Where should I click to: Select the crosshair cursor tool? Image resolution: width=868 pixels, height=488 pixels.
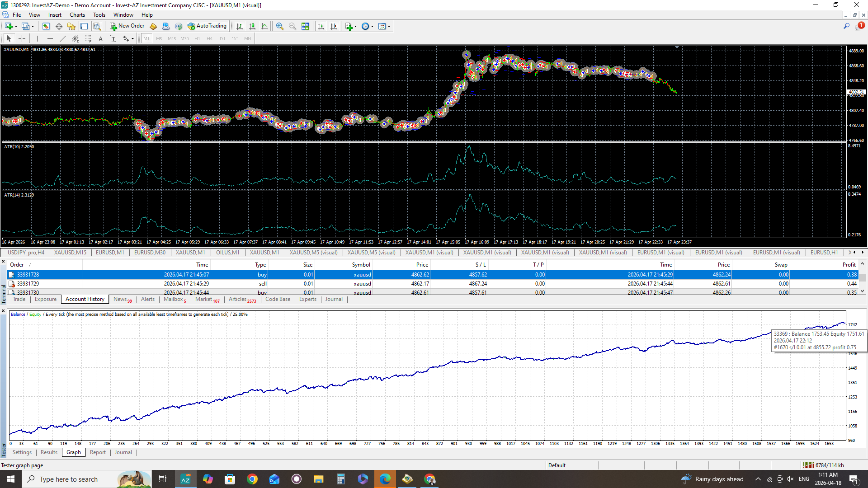[22, 39]
